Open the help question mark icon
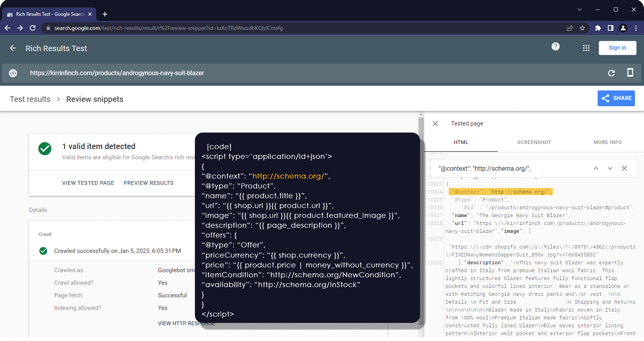 coord(556,46)
